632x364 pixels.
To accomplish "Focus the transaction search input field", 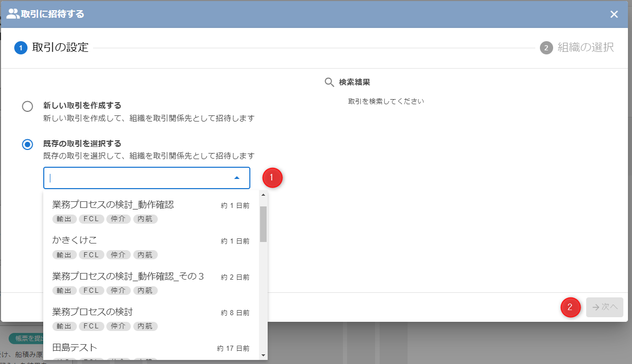I will tap(137, 178).
